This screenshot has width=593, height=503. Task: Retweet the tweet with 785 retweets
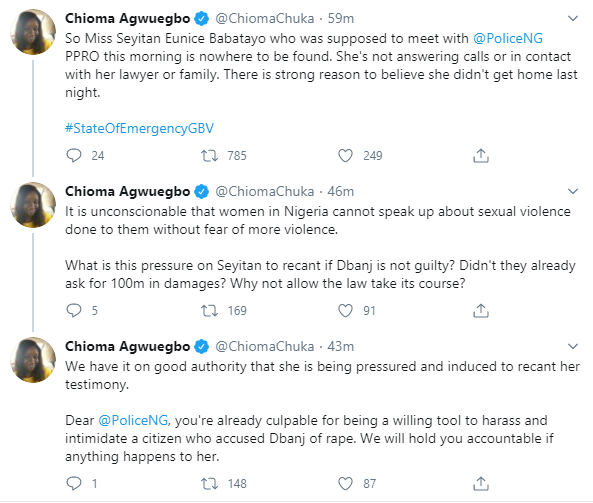click(x=209, y=155)
